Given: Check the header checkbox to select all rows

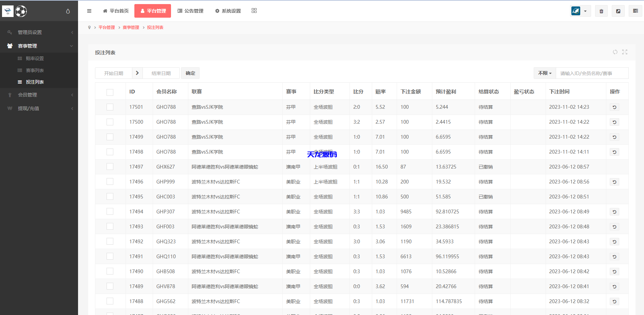Looking at the screenshot, I should point(110,92).
